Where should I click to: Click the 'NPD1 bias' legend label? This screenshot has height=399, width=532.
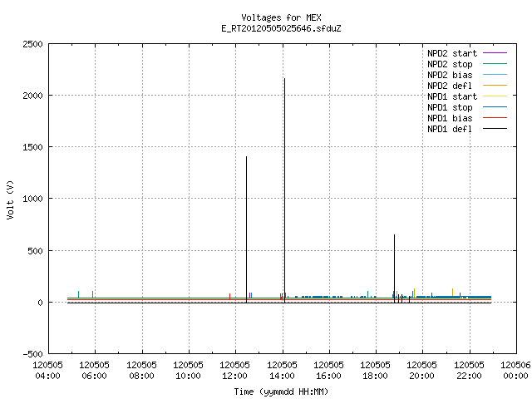click(x=450, y=118)
